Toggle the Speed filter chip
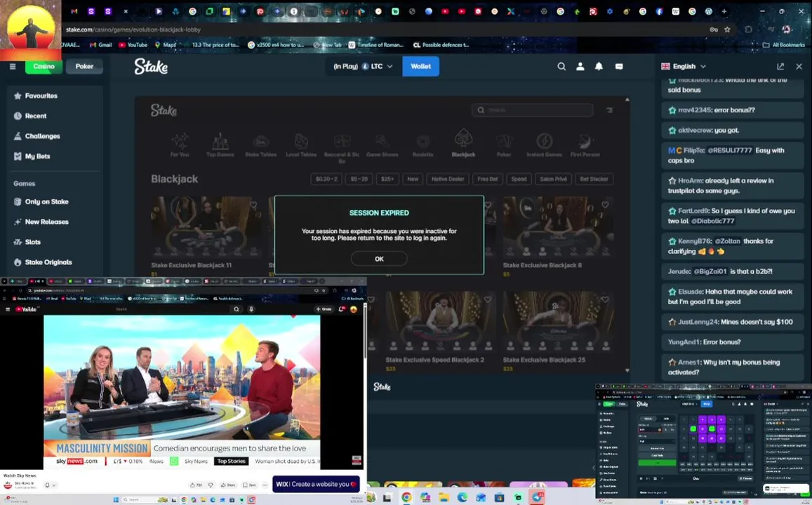The height and width of the screenshot is (505, 812). tap(519, 179)
